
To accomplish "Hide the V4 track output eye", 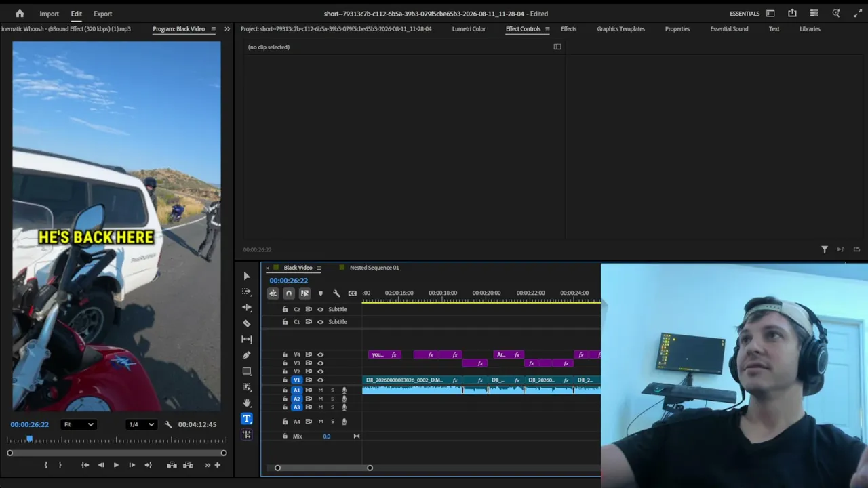I will pyautogui.click(x=320, y=354).
